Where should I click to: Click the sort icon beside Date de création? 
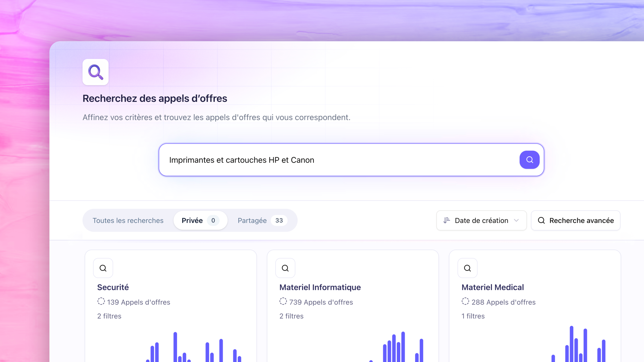pos(446,220)
